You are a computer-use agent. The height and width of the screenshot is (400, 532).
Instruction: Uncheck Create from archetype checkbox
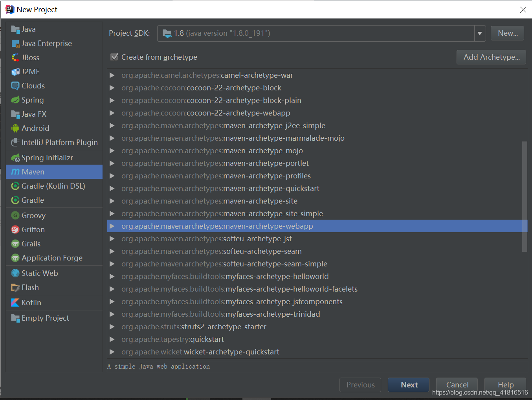pyautogui.click(x=114, y=57)
